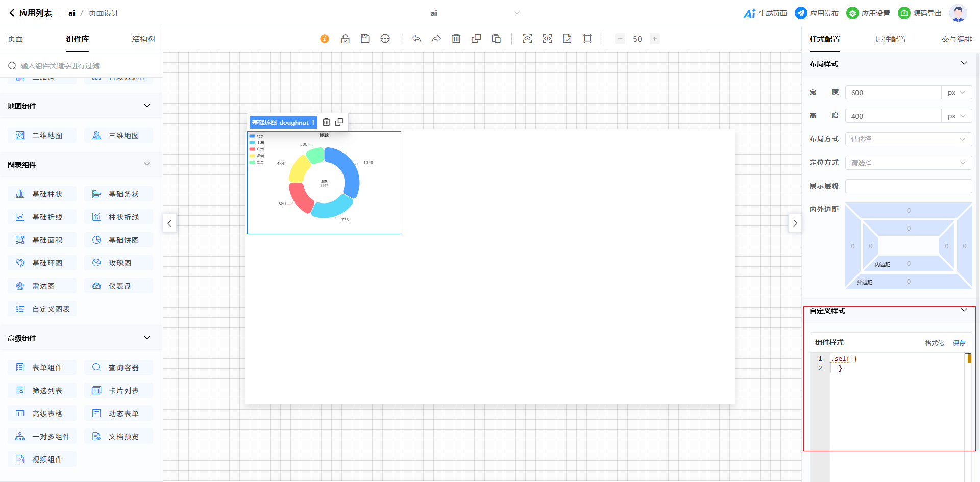The width and height of the screenshot is (980, 482).
Task: Click the orange info icon
Action: 325,39
